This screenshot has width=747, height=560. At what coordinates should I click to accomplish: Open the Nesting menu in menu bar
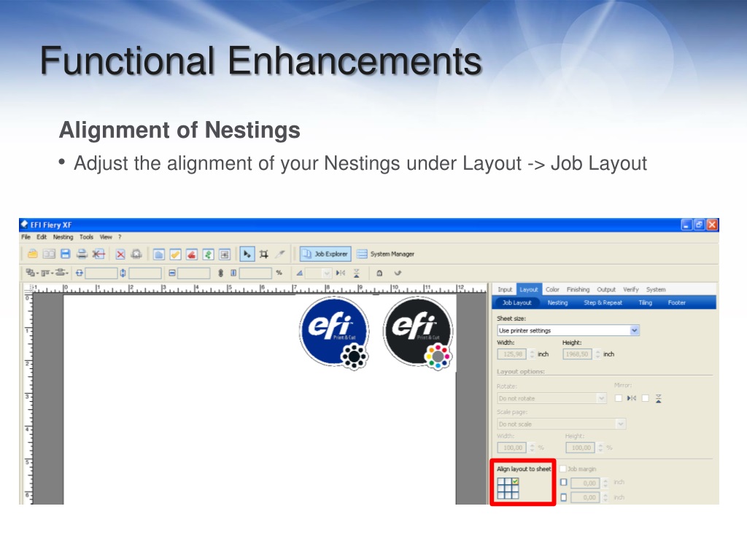63,237
